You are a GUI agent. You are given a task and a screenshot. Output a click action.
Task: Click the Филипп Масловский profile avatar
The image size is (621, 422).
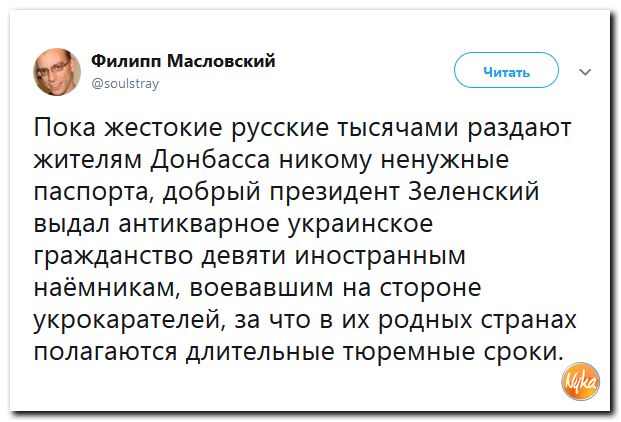(x=57, y=72)
